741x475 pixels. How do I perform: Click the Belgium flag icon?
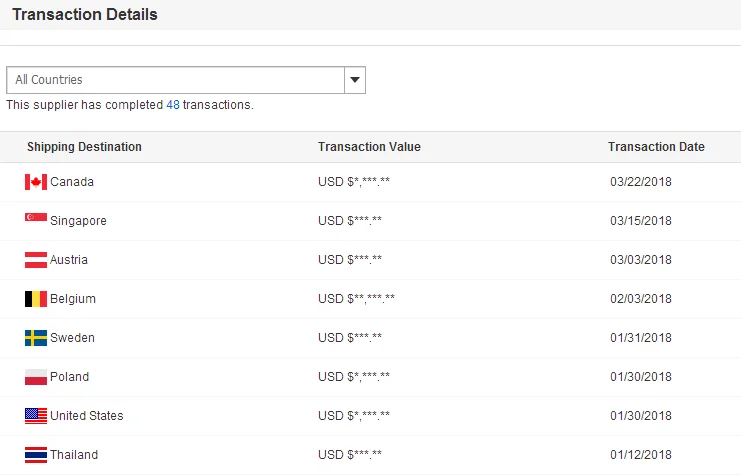[36, 299]
